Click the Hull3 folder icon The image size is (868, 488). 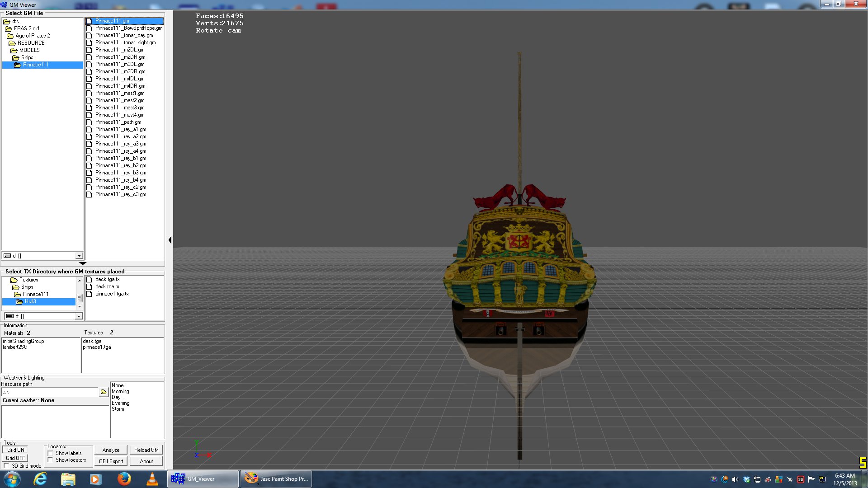tap(19, 301)
